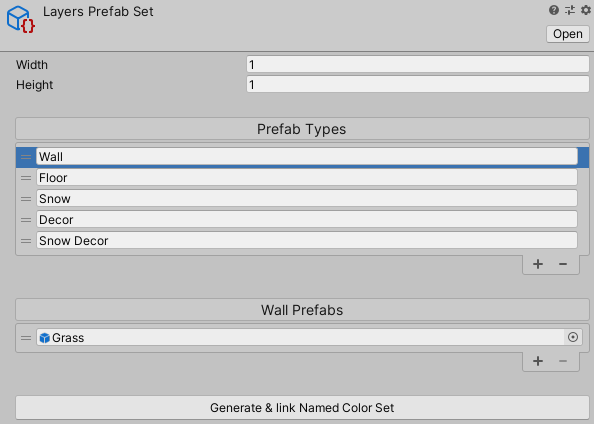Click Generate & link Named Color Set

(x=302, y=408)
